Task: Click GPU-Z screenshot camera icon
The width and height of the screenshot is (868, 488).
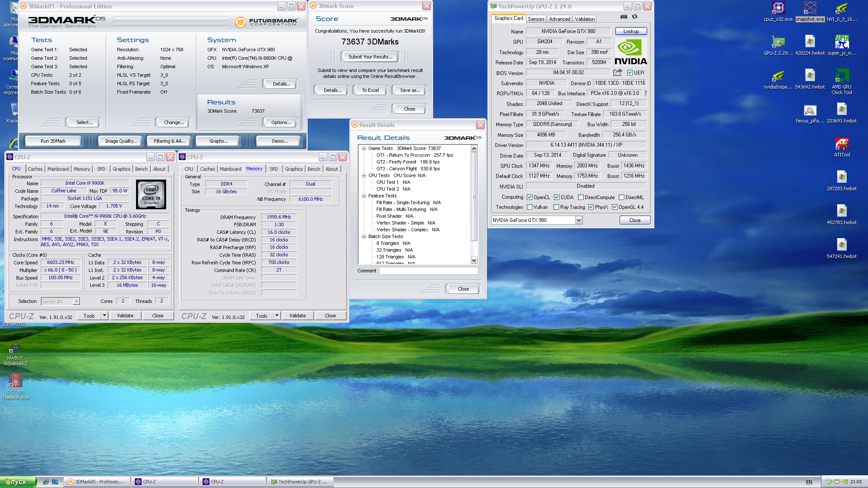Action: pyautogui.click(x=624, y=17)
